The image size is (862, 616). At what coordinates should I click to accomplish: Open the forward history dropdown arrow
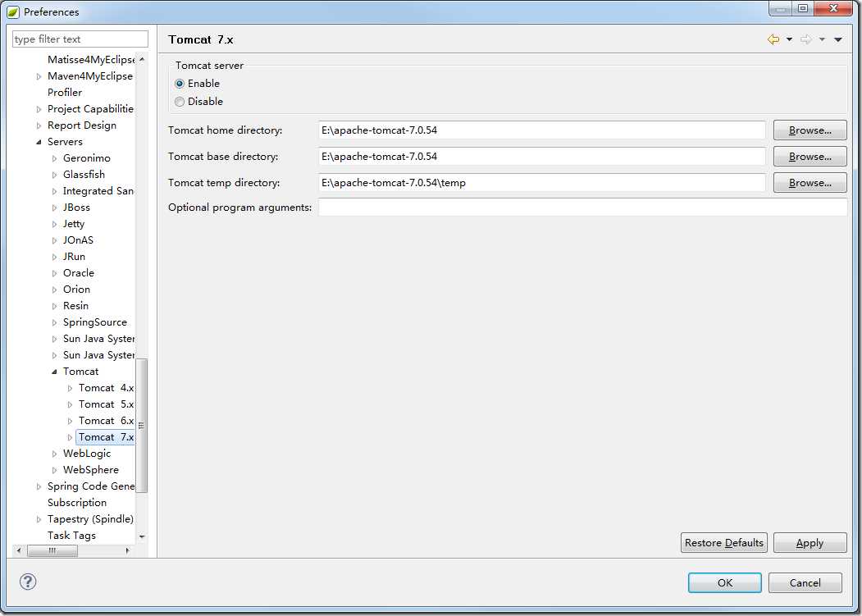(822, 39)
